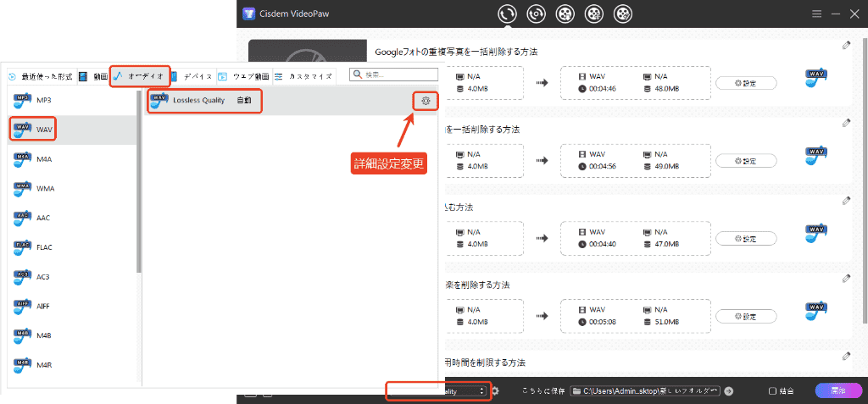Open detailed settings gear for Lossless Quality

click(x=426, y=100)
